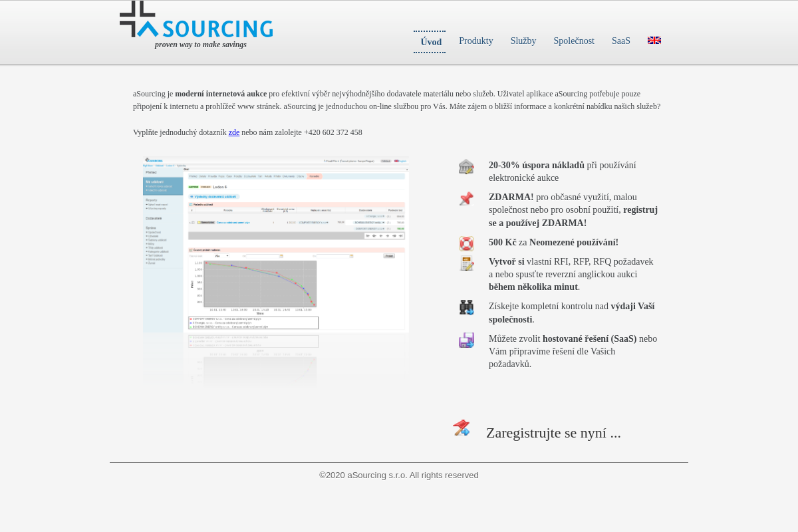Open the application screenshot preview image
Image resolution: width=798 pixels, height=532 pixels.
[275, 266]
